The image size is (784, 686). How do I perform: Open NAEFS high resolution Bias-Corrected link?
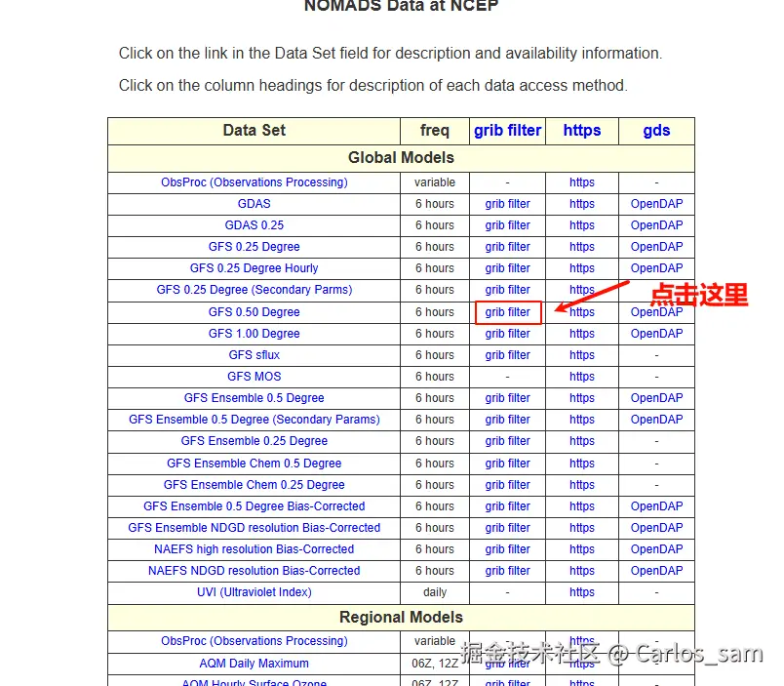(254, 549)
